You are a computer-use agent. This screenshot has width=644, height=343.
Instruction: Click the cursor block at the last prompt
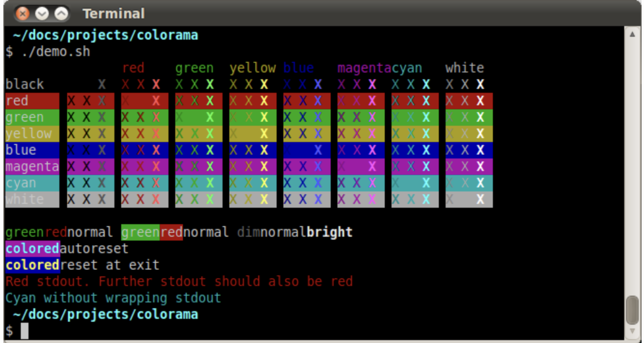click(25, 331)
